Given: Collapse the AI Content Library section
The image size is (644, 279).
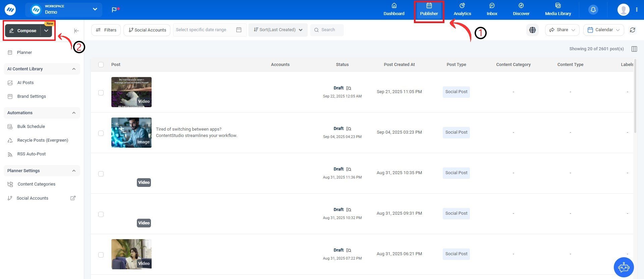Looking at the screenshot, I should pos(74,69).
